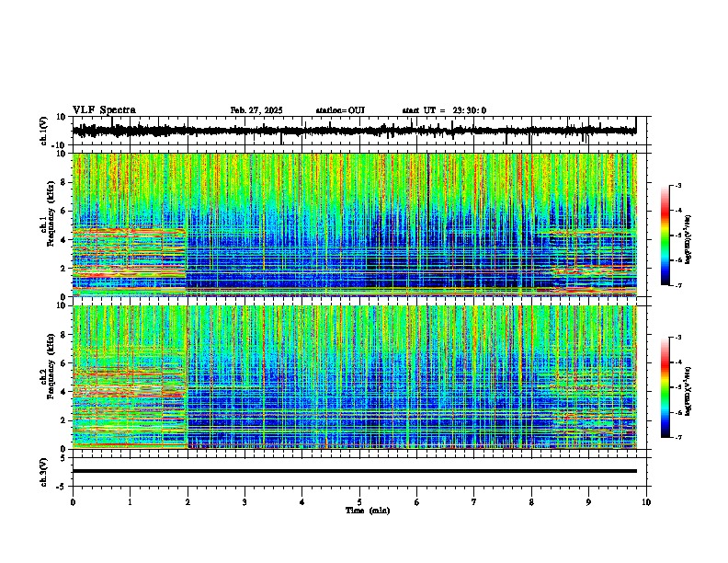Image resolution: width=728 pixels, height=563 pixels.
Task: Select the ch.2 colorbar log(PSD) unit label
Action: (688, 391)
